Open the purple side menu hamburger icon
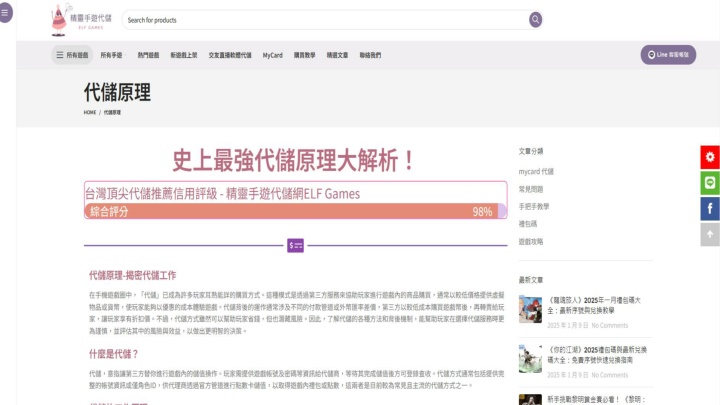Screen dimensions: 720x405 tap(5, 12)
